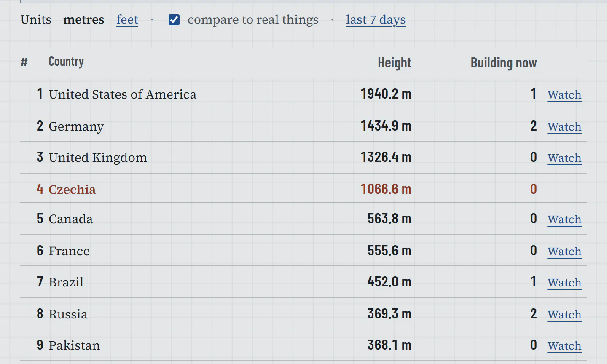Watch Brazil's active build
Screen dimensions: 607x364
coord(564,283)
